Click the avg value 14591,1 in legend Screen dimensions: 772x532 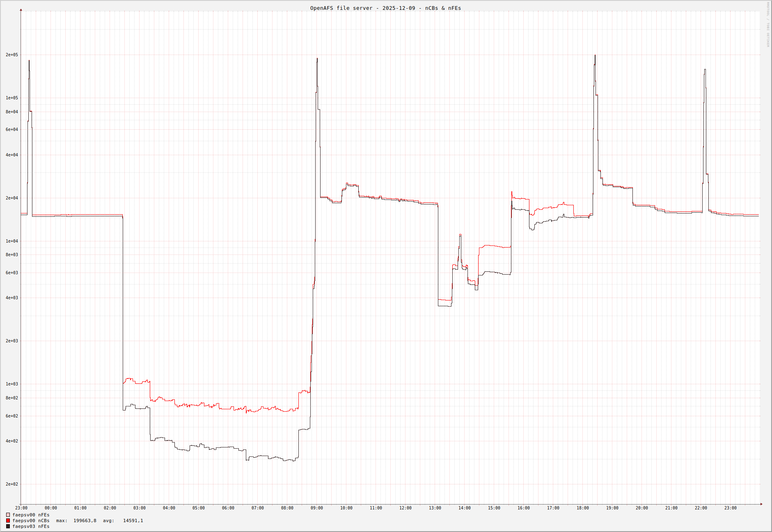[133, 521]
